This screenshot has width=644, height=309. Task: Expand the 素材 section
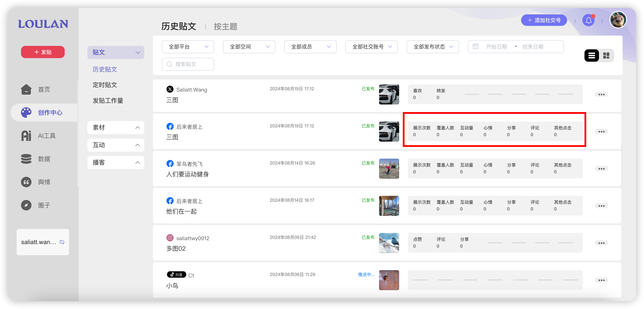116,128
